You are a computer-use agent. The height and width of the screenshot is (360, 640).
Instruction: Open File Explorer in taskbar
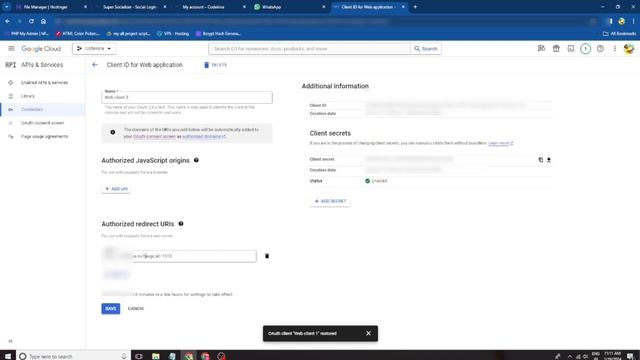[156, 356]
